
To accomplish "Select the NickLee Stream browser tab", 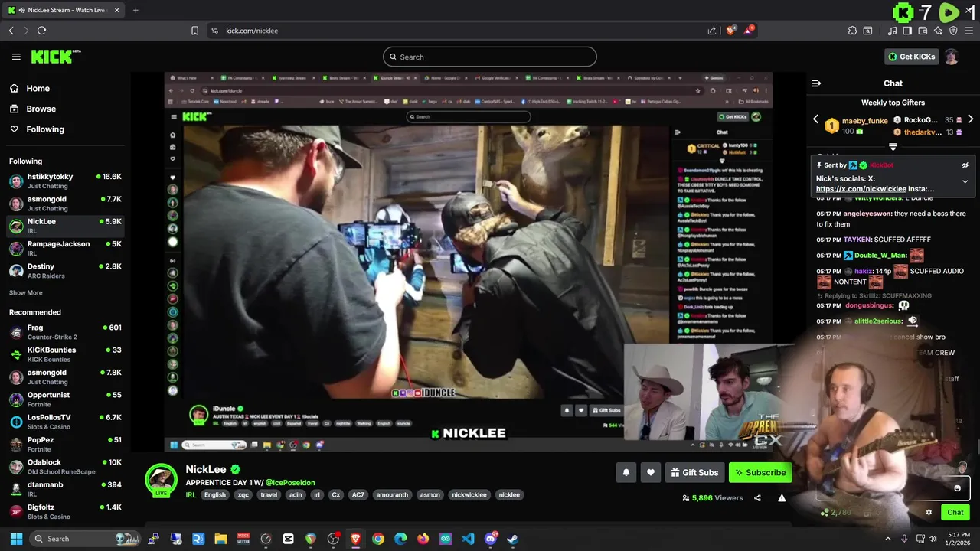I will (x=64, y=10).
